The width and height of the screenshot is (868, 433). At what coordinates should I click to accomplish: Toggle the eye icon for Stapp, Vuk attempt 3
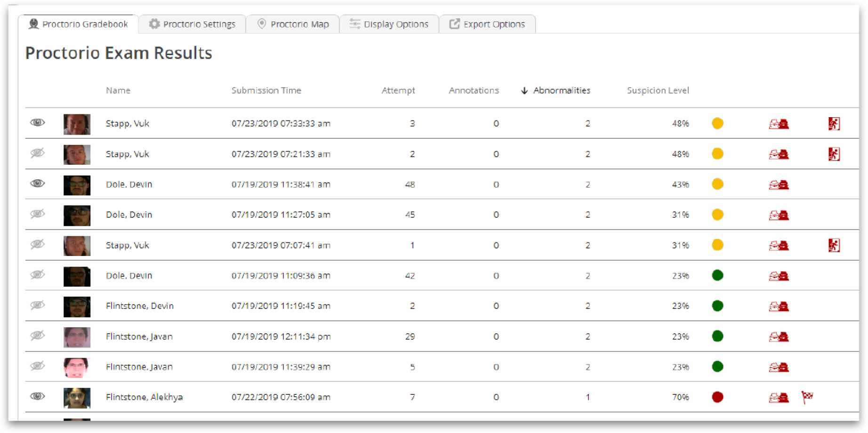(x=38, y=122)
